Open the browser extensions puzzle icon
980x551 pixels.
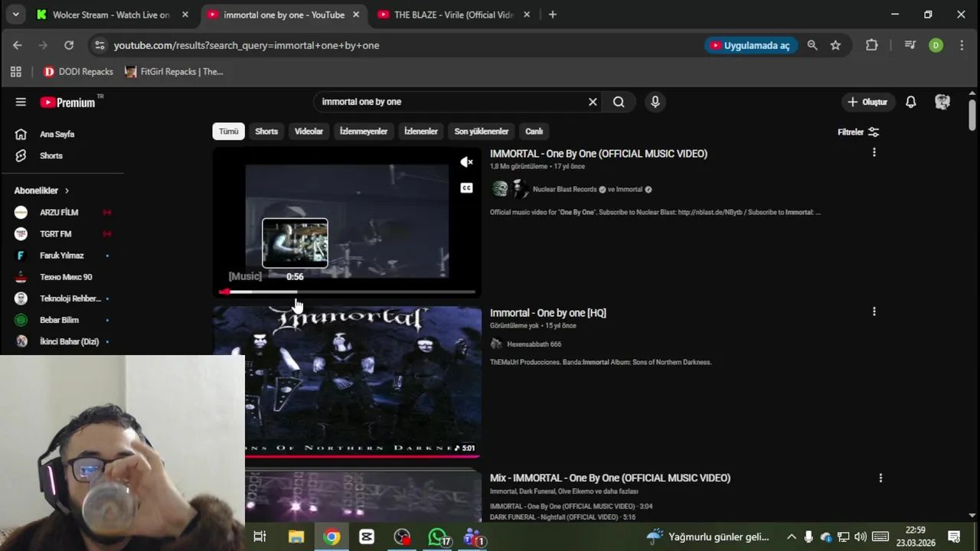[x=871, y=45]
